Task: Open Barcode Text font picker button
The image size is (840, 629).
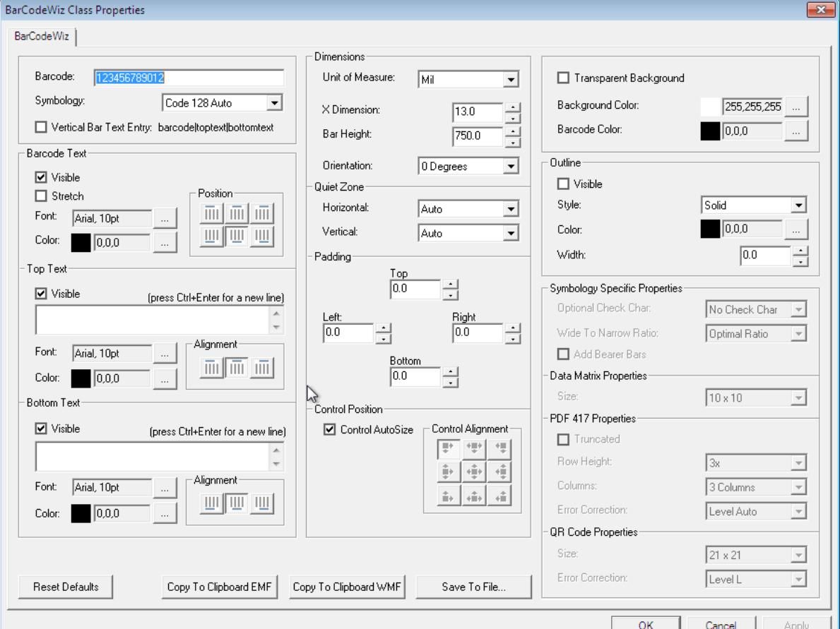Action: (x=165, y=218)
